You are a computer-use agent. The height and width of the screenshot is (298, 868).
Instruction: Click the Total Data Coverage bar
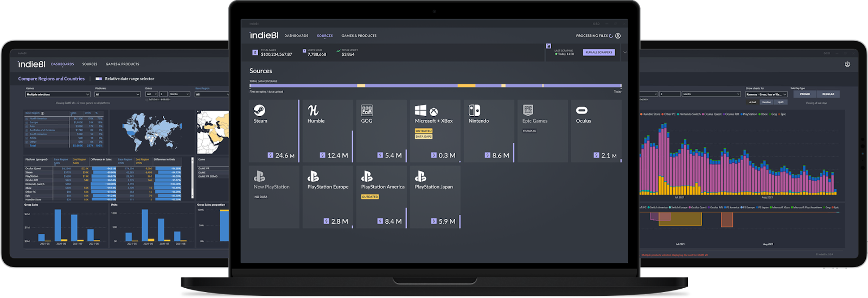point(436,86)
